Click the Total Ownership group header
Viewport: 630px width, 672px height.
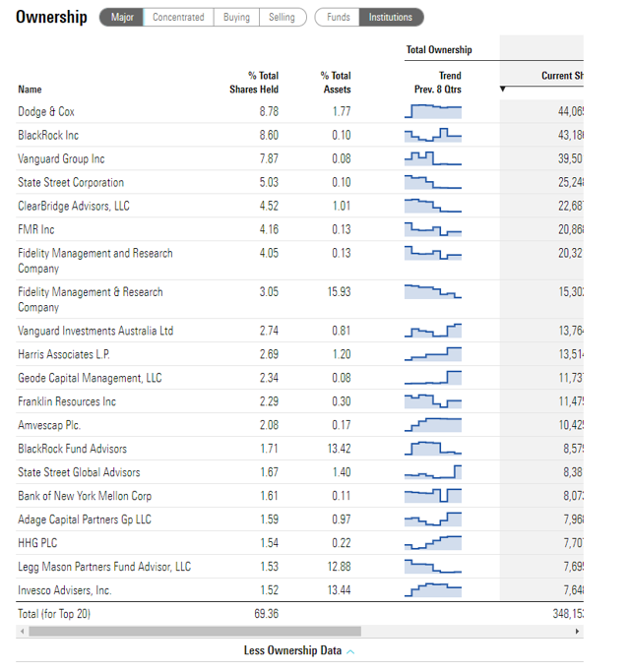click(439, 50)
